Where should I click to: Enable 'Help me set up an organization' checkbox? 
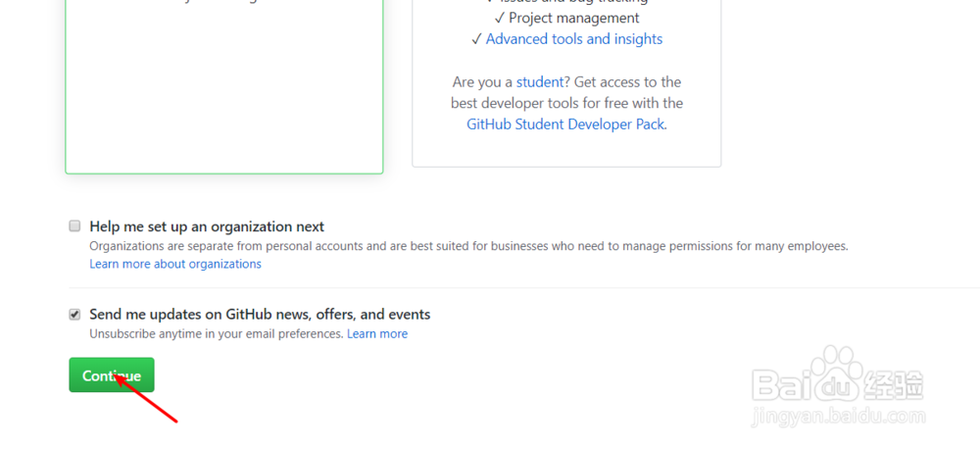[74, 226]
